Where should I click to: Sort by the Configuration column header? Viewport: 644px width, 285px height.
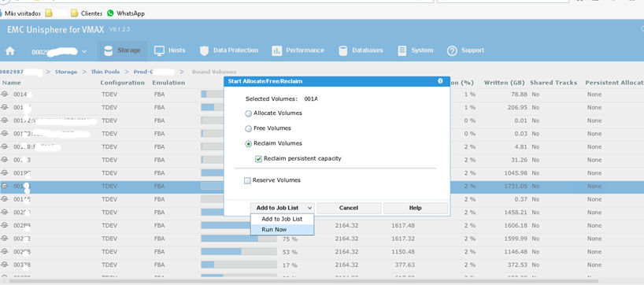(122, 83)
